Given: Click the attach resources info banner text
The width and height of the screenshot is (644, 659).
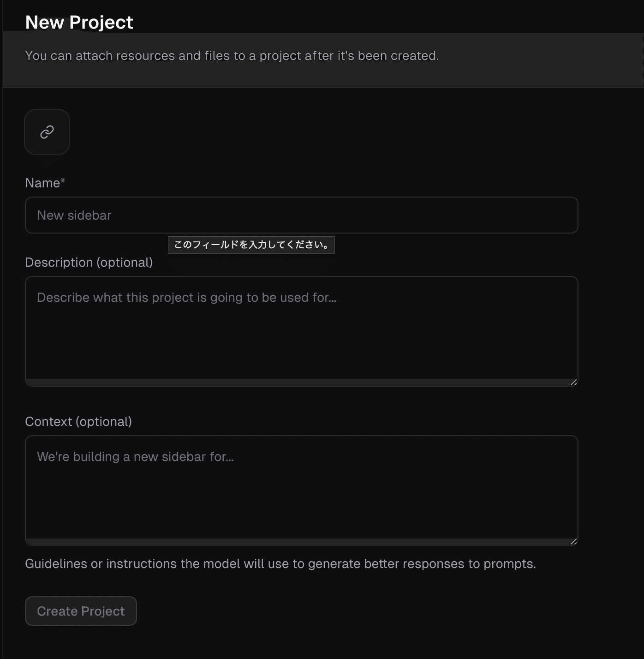Looking at the screenshot, I should click(x=232, y=56).
